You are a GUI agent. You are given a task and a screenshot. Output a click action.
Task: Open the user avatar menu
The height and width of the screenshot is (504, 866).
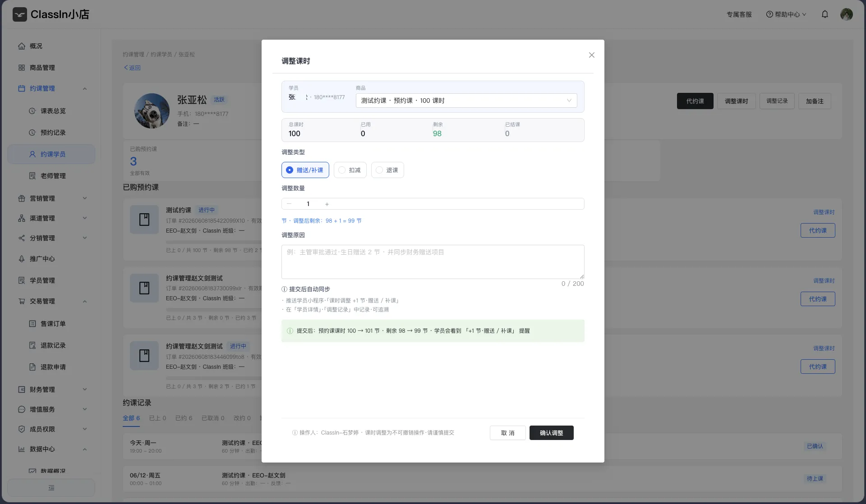tap(847, 14)
